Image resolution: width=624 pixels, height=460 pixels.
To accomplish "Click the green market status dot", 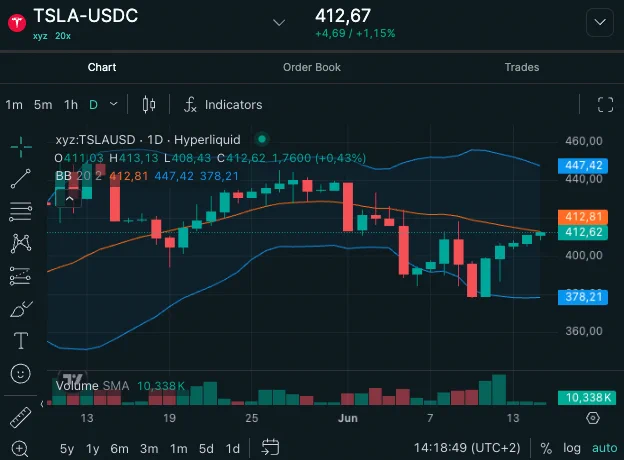I will [262, 139].
